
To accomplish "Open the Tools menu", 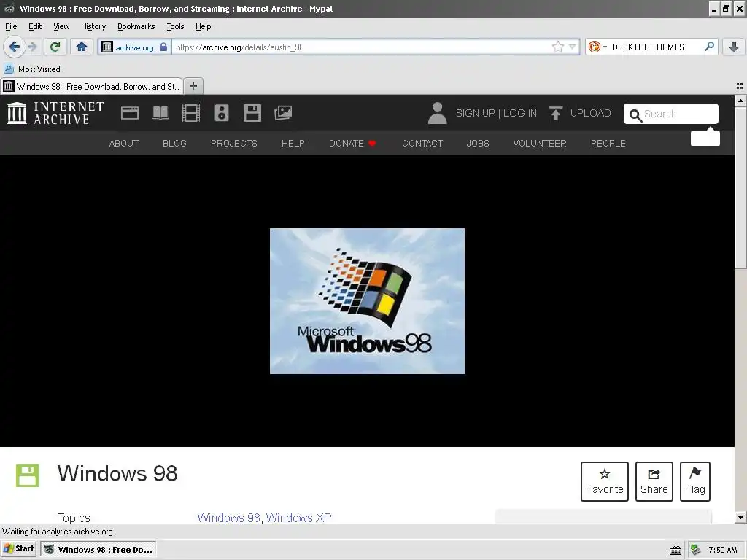I will (x=175, y=26).
